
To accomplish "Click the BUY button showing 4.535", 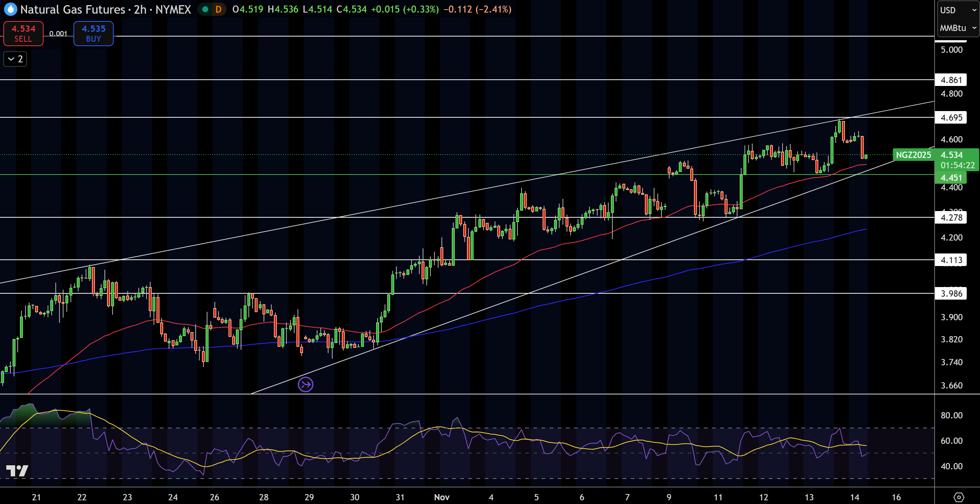I will pyautogui.click(x=93, y=34).
